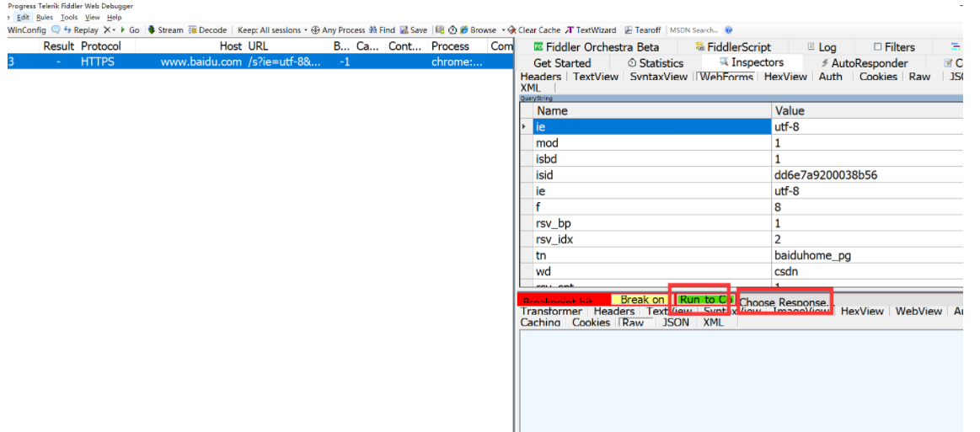Select the wd parameter name cell
The image size is (980, 432).
point(652,271)
